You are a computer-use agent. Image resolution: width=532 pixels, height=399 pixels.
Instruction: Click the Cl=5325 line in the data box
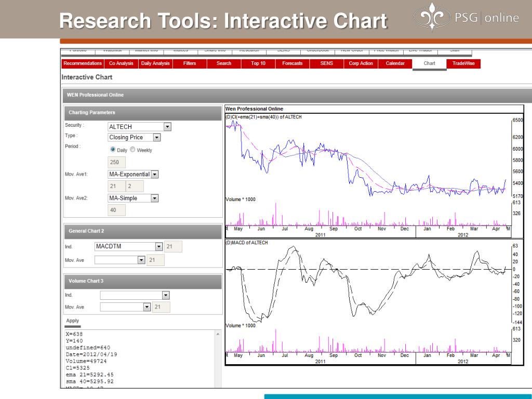pyautogui.click(x=78, y=368)
